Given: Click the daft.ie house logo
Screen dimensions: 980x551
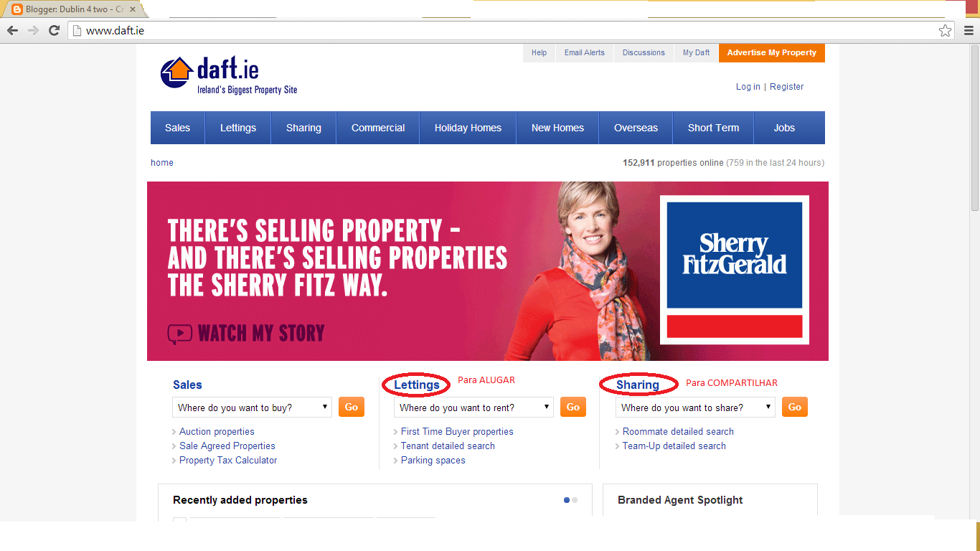Looking at the screenshot, I should tap(177, 72).
